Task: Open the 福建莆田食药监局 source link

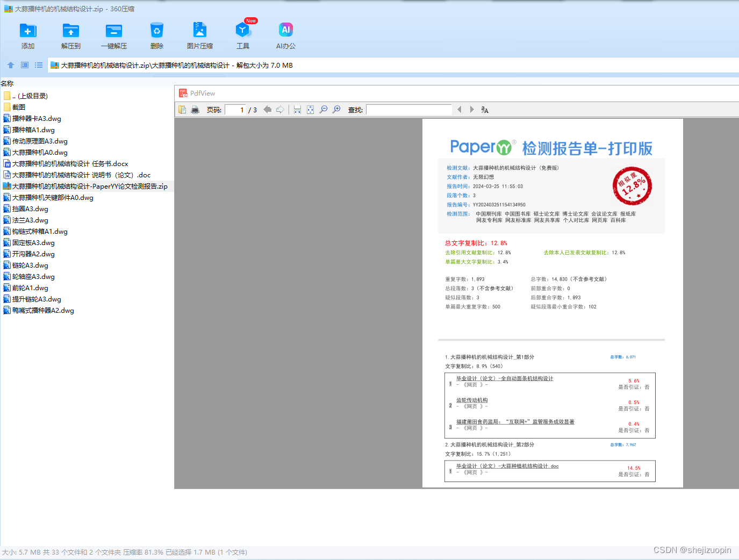Action: [x=515, y=421]
